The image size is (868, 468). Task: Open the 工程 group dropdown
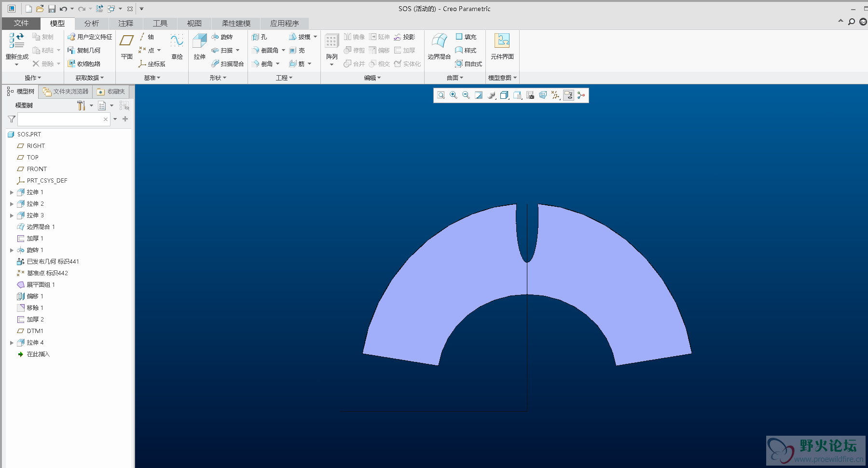284,78
